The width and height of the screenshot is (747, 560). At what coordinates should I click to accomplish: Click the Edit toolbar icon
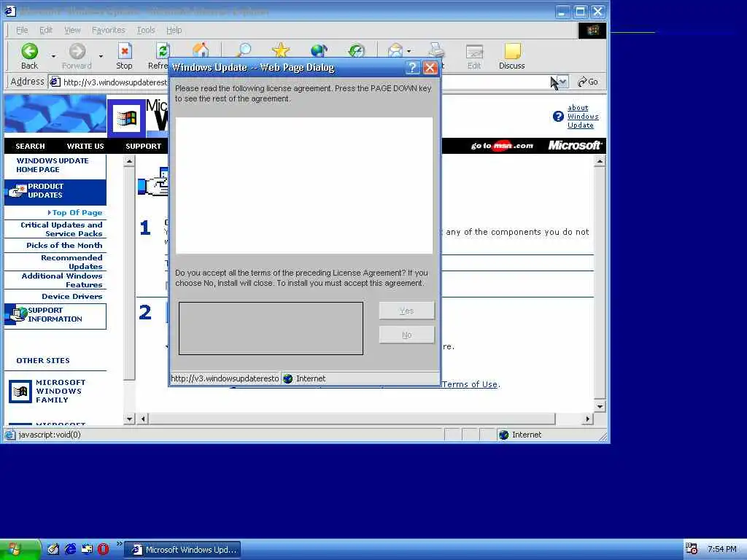point(474,52)
